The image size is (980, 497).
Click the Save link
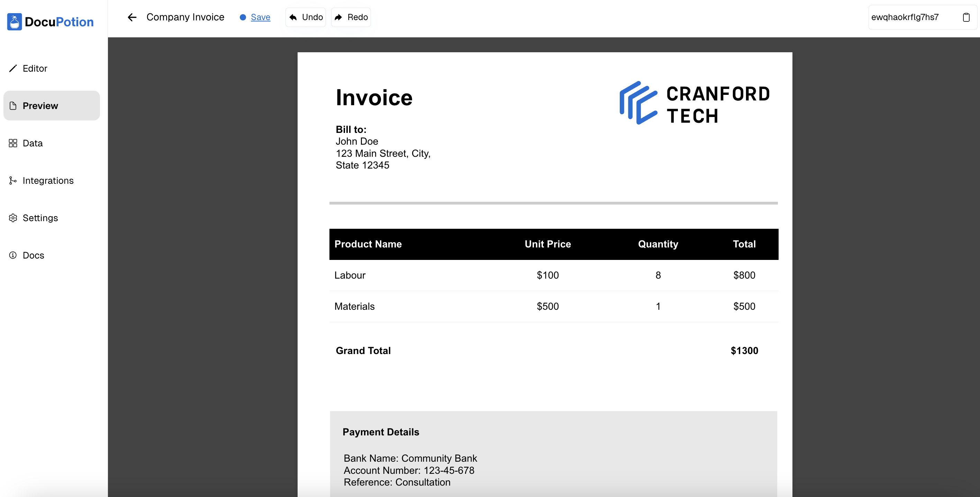[x=260, y=17]
